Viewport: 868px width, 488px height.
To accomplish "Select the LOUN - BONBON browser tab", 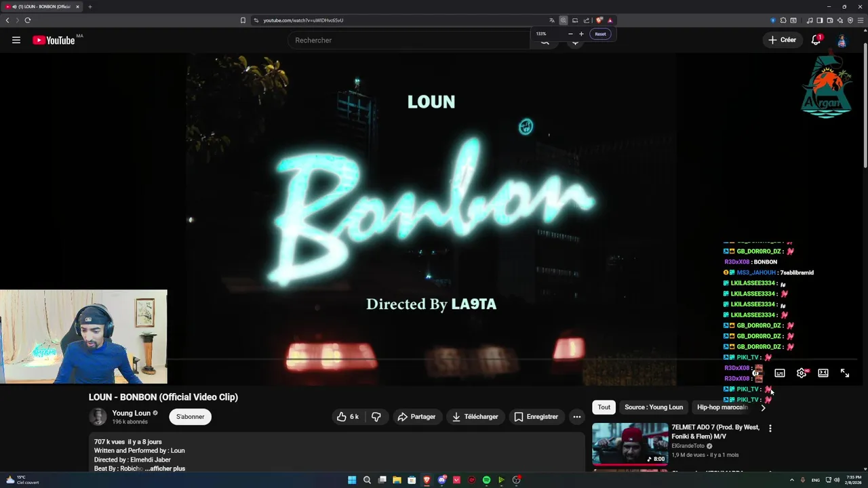I will [x=43, y=7].
